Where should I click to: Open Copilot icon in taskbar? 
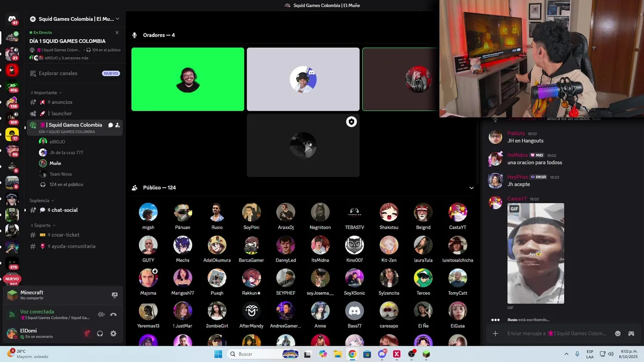tap(323, 354)
